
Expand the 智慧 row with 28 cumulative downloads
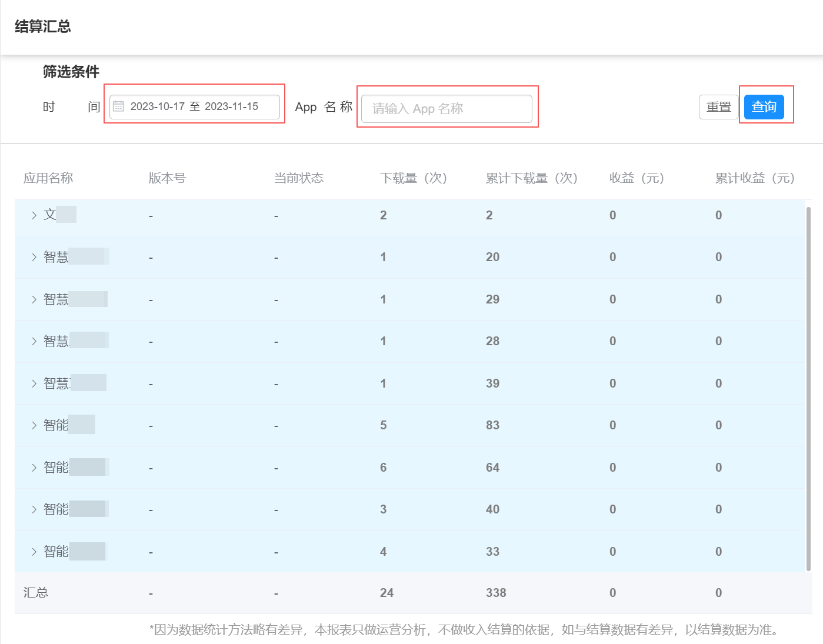coord(34,341)
